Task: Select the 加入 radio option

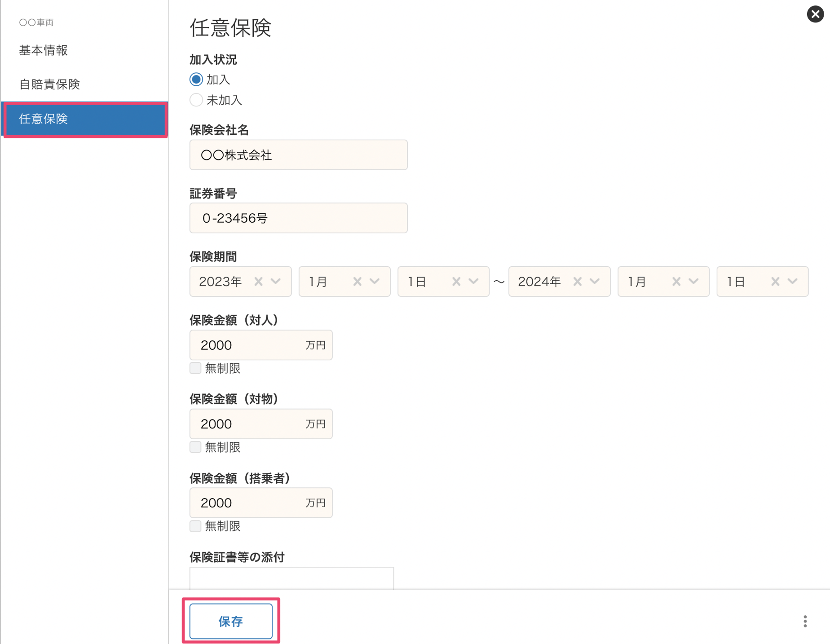Action: 196,79
